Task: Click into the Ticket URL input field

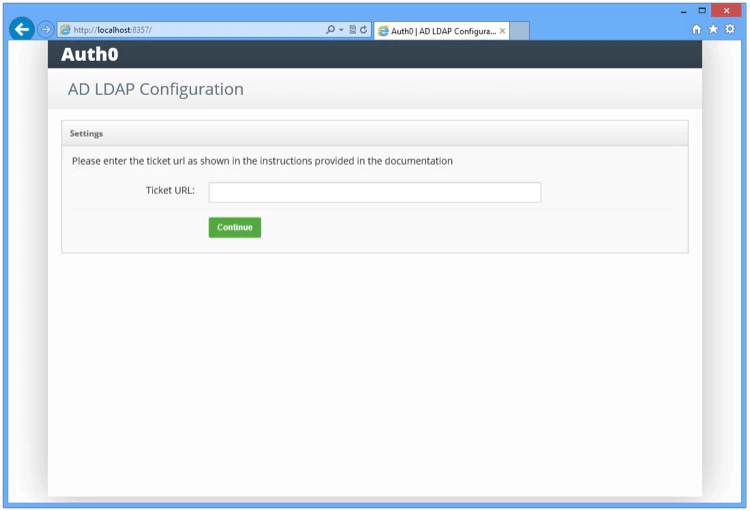Action: pyautogui.click(x=375, y=192)
